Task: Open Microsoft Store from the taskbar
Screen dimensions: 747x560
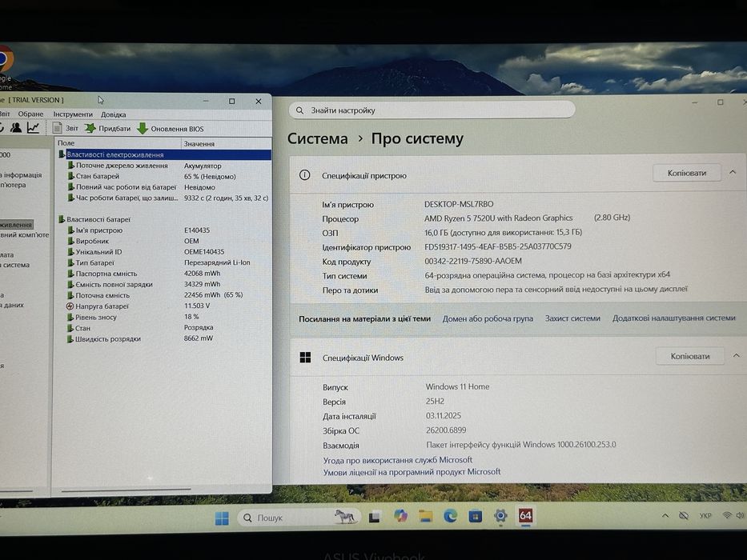Action: click(475, 516)
